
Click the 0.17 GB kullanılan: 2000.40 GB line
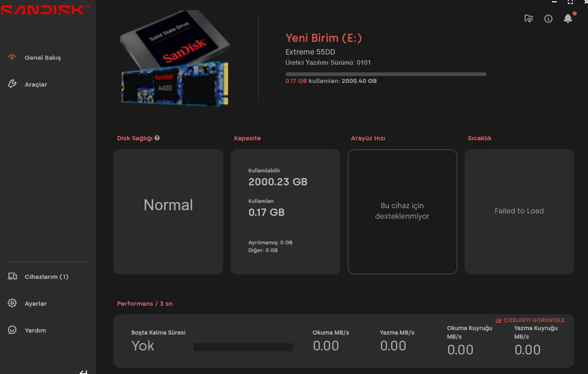[x=331, y=81]
